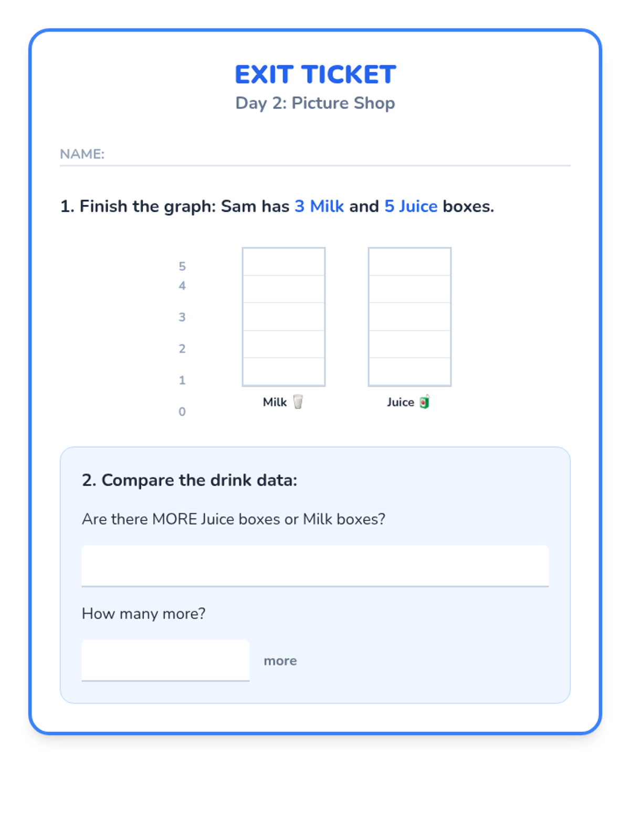The width and height of the screenshot is (630, 840).
Task: Click the 'Day 2: Picture Shop' subtitle
Action: click(x=315, y=103)
